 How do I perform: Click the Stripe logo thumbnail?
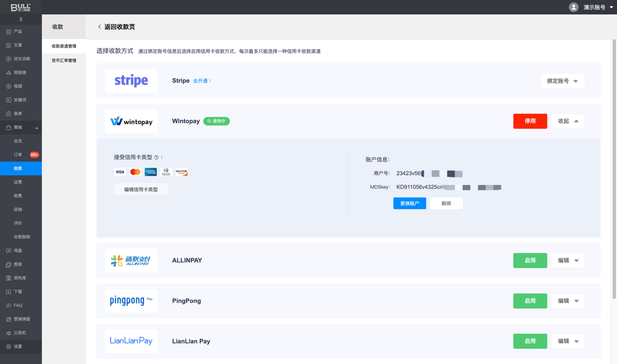click(x=131, y=81)
